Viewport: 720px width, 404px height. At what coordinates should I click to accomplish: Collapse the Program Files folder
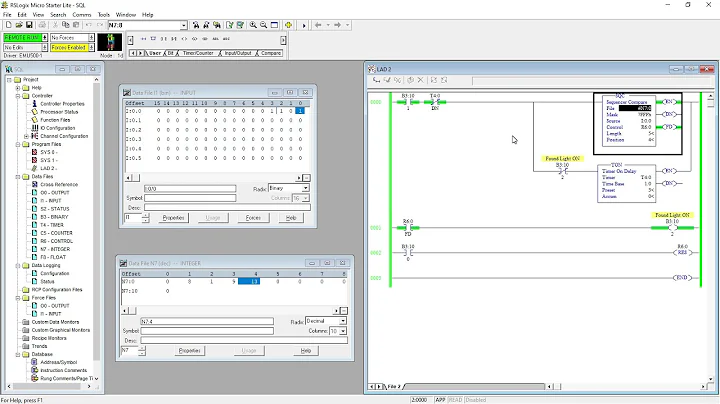click(18, 144)
